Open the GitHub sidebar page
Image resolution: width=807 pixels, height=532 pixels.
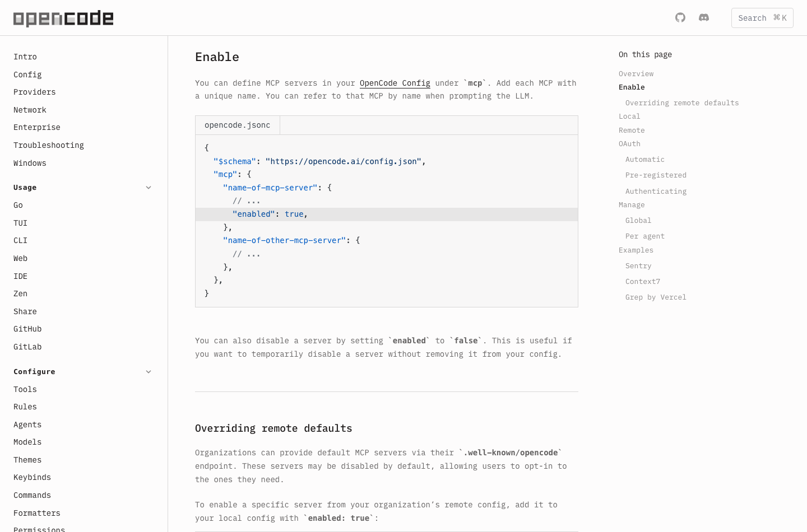point(27,329)
